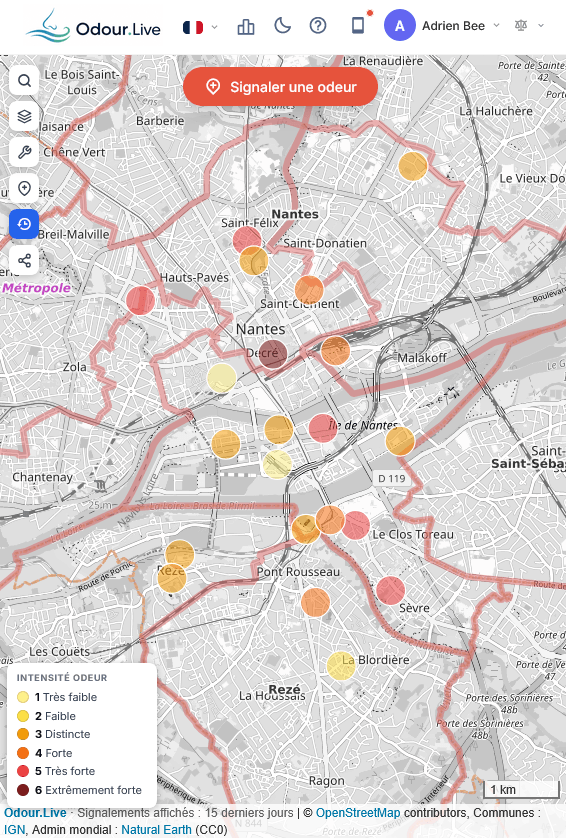Viewport: 566px width, 838px height.
Task: Select the '3 Distincte' legend swatch
Action: click(23, 734)
